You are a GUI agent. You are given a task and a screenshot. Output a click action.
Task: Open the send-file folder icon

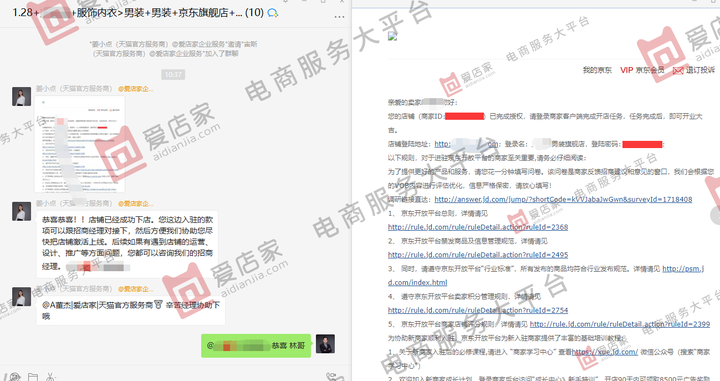pos(33,377)
